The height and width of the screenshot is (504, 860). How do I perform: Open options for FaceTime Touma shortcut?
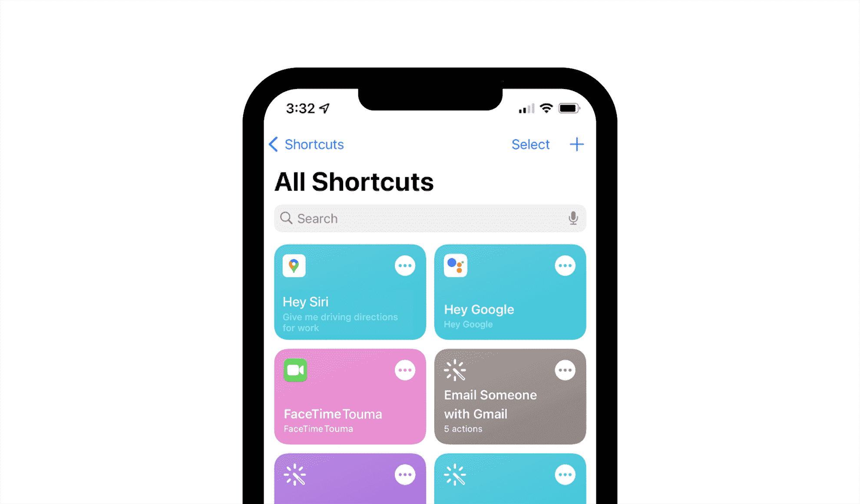[406, 371]
